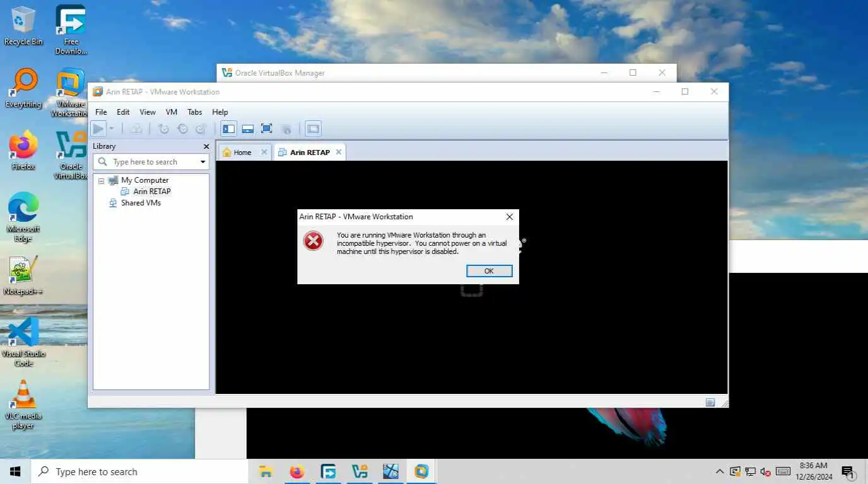This screenshot has height=484, width=868.
Task: Open Recycle Bin desktop icon
Action: [23, 26]
